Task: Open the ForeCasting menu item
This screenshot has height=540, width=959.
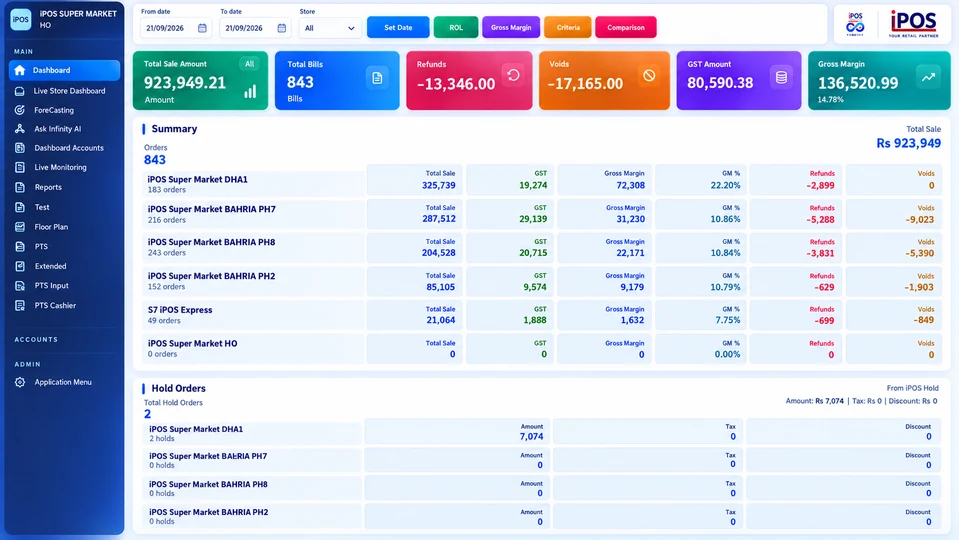Action: tap(64, 110)
